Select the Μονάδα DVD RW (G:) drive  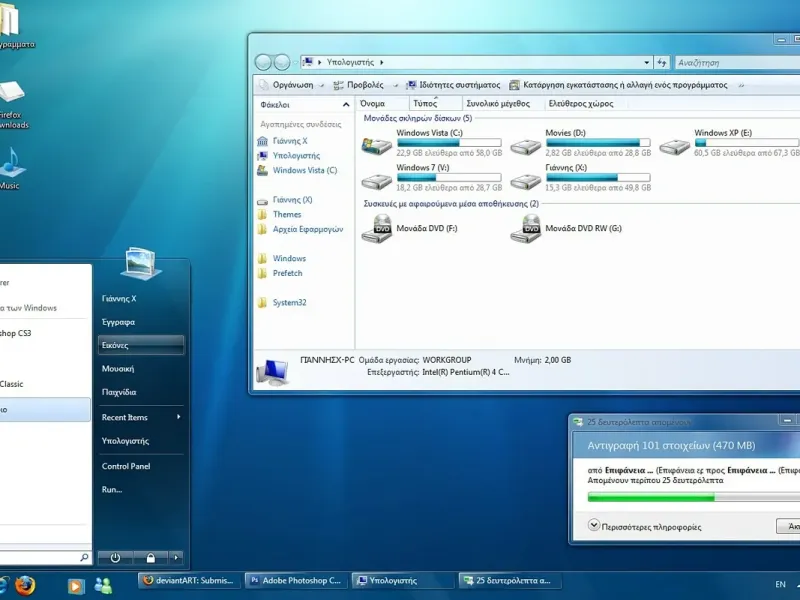(525, 229)
